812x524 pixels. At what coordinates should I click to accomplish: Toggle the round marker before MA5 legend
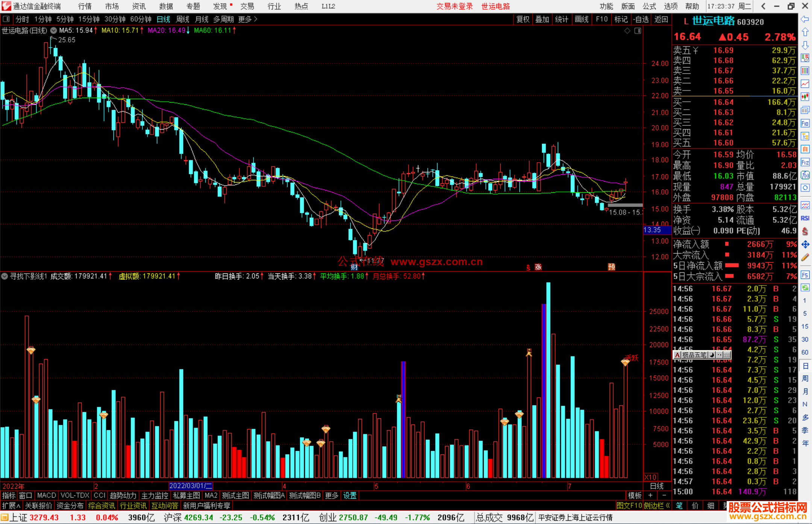tap(54, 30)
